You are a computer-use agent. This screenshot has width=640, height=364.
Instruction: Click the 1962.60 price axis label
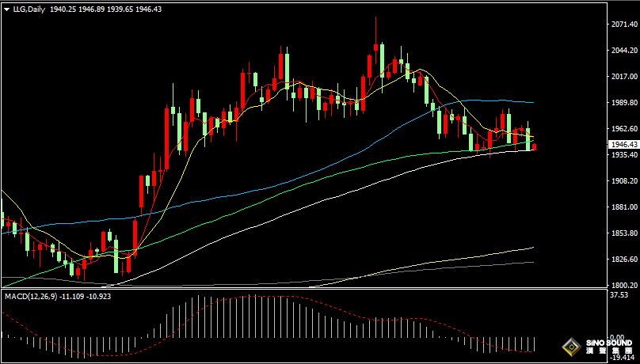pyautogui.click(x=623, y=129)
